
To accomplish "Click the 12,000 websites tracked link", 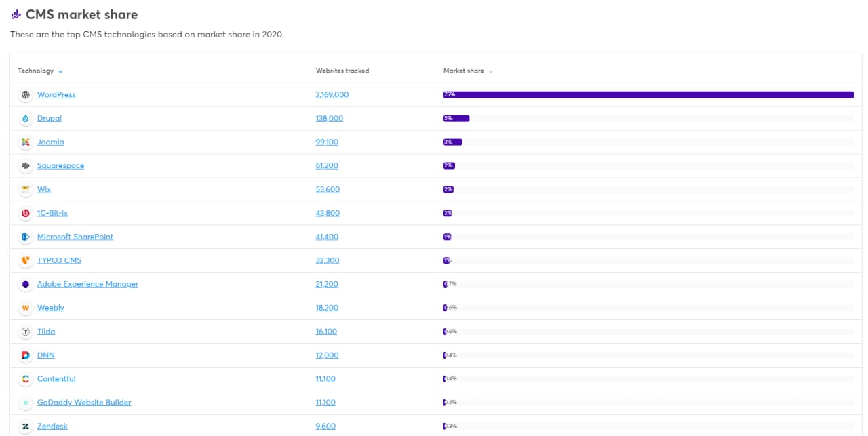I will coord(327,356).
